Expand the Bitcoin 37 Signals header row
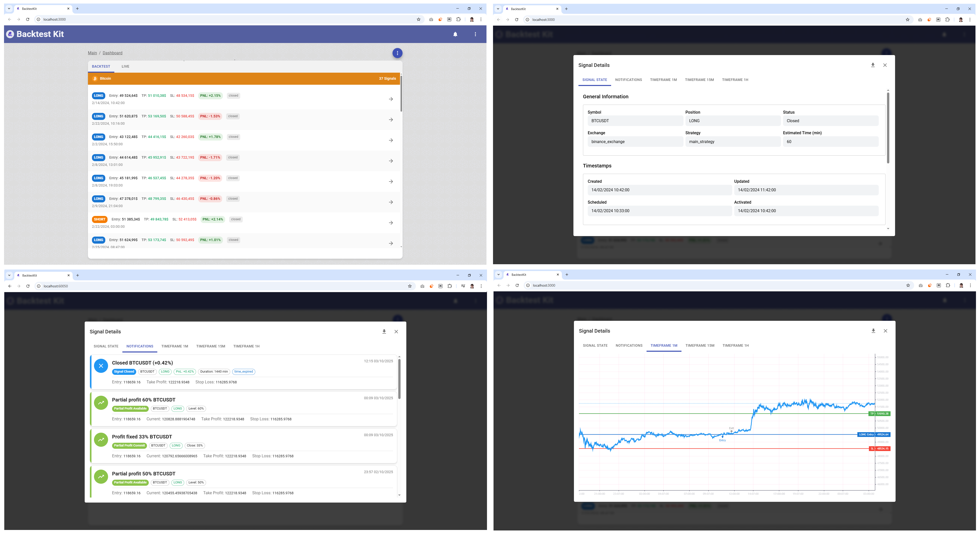Image resolution: width=980 pixels, height=537 pixels. [x=243, y=79]
